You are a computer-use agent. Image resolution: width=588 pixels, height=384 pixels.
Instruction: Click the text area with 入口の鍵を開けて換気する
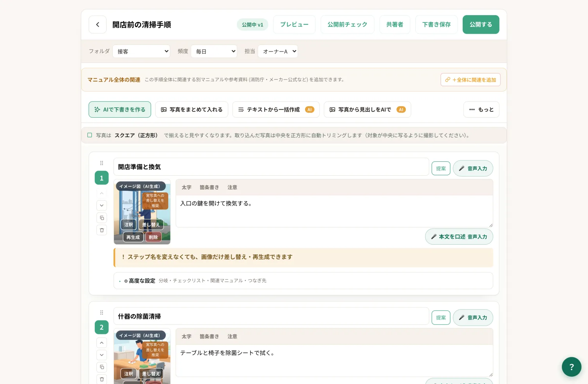pyautogui.click(x=334, y=211)
